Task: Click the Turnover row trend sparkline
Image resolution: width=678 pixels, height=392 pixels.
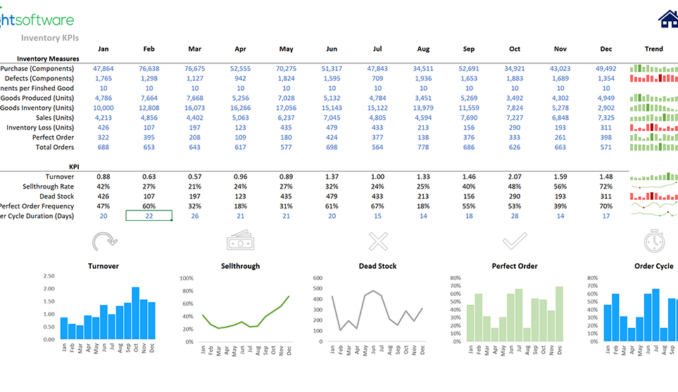Action: coord(654,176)
